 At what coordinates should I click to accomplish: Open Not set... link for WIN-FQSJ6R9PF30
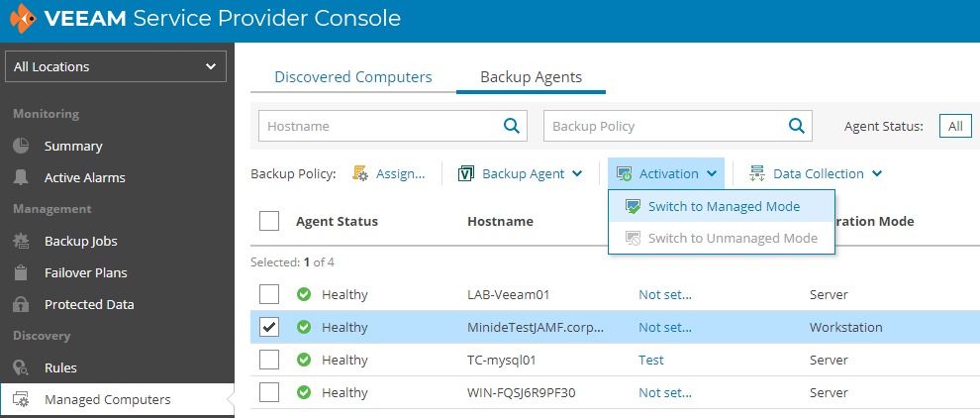tap(665, 392)
